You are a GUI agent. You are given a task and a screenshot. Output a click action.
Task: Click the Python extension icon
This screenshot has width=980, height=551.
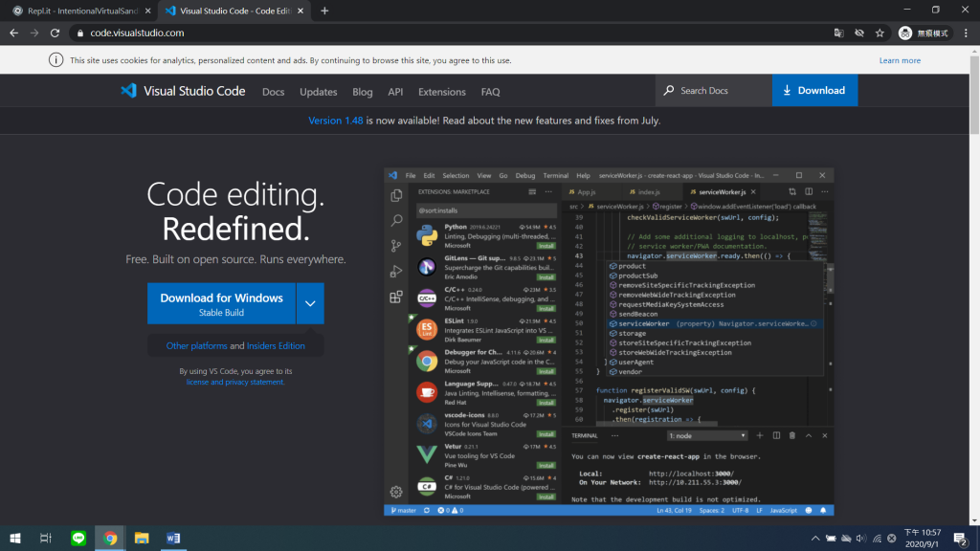tap(427, 235)
